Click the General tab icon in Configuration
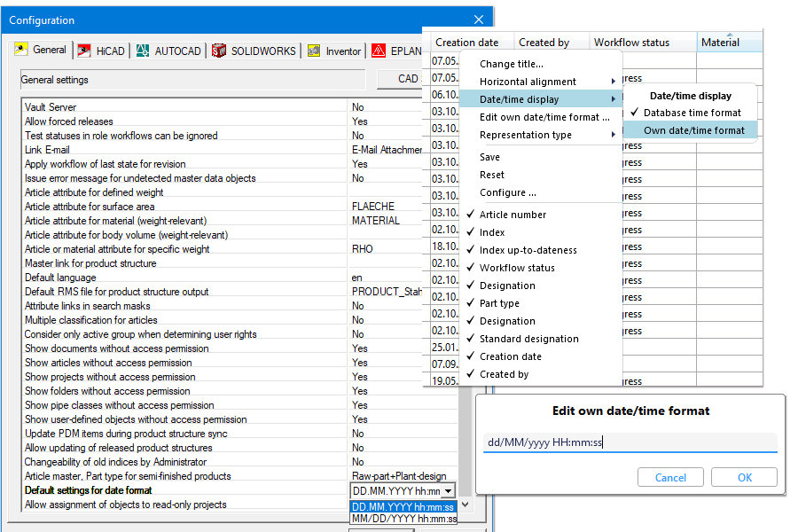This screenshot has width=798, height=532. (21, 50)
